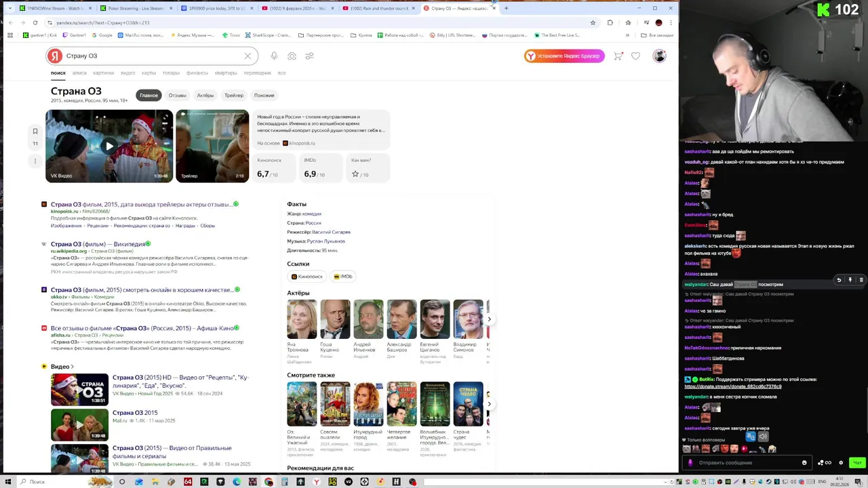Open search filter settings icon
868x488 pixels.
coord(309,56)
